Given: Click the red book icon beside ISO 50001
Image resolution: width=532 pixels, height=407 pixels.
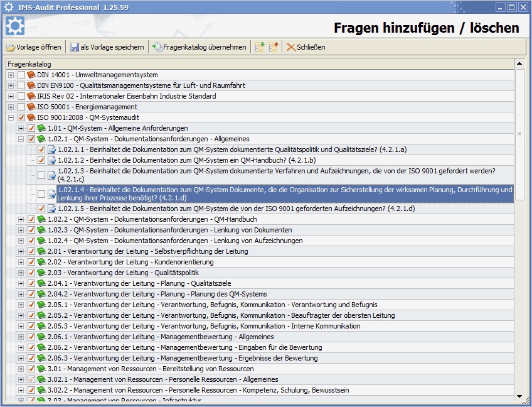Looking at the screenshot, I should coord(31,107).
